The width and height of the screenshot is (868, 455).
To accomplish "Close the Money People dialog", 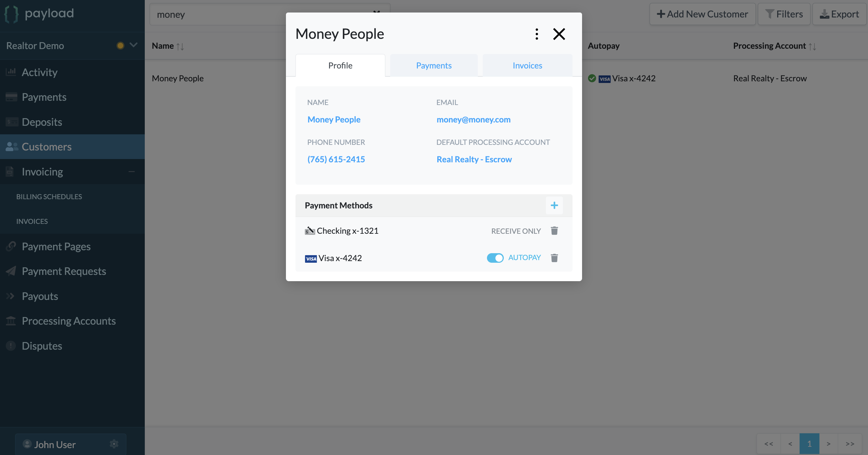I will coord(559,34).
